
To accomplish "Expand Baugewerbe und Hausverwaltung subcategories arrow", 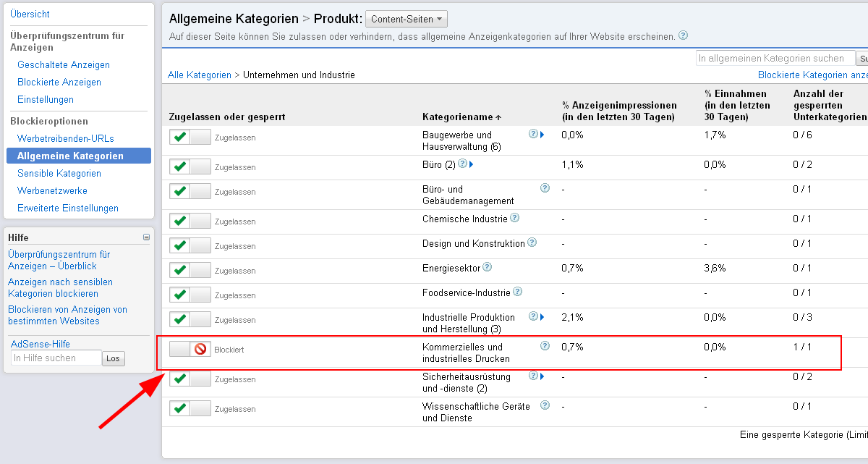I will [x=542, y=134].
